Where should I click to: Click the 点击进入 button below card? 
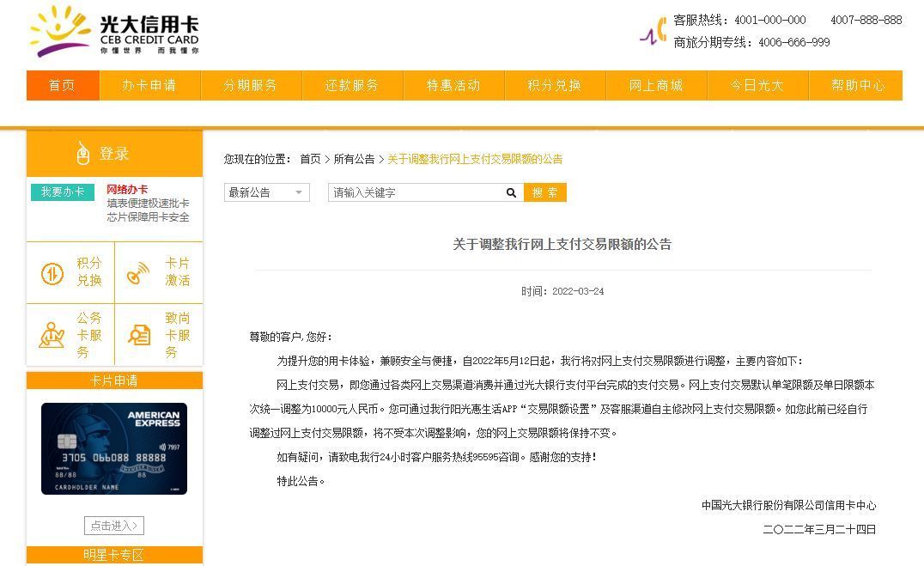click(x=114, y=526)
